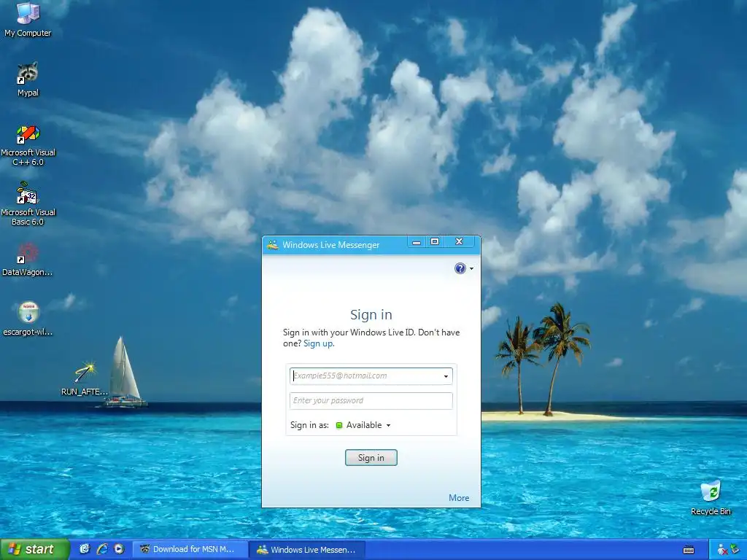The width and height of the screenshot is (747, 560).
Task: Expand the help menu arrow
Action: pos(472,268)
